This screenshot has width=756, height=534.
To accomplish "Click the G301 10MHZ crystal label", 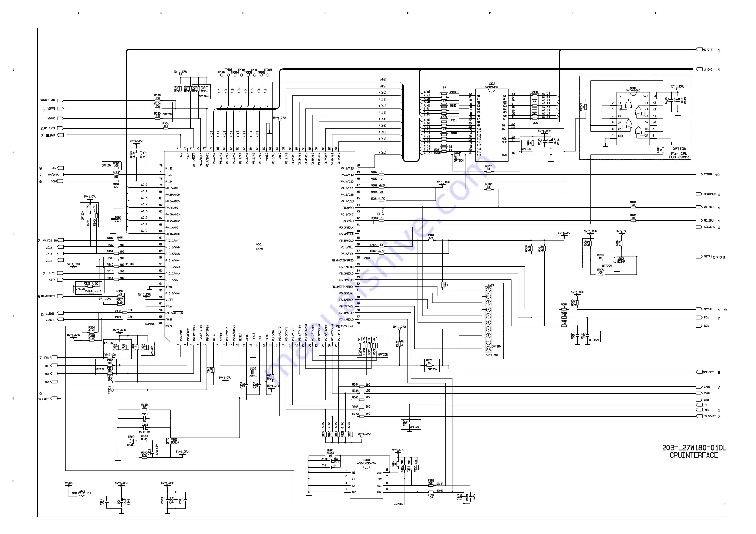I will click(253, 372).
